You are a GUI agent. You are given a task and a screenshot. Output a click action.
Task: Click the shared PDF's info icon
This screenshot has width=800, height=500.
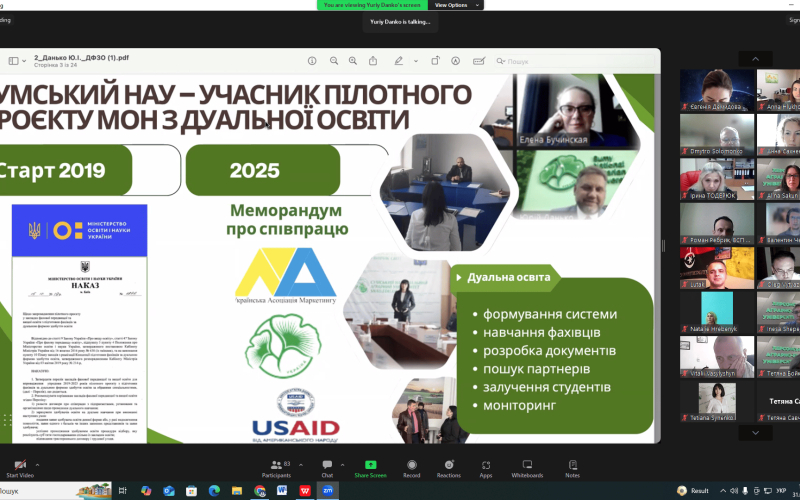pyautogui.click(x=312, y=61)
